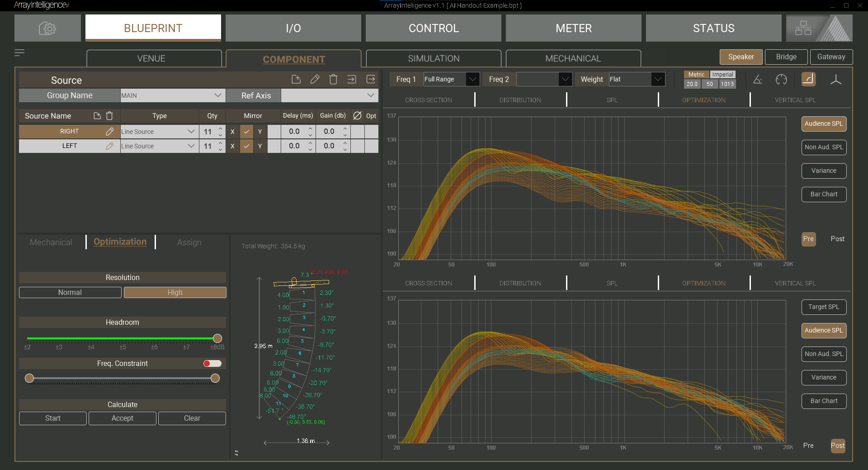This screenshot has width=868, height=470.
Task: Select the 3D axis view icon
Action: coord(835,80)
